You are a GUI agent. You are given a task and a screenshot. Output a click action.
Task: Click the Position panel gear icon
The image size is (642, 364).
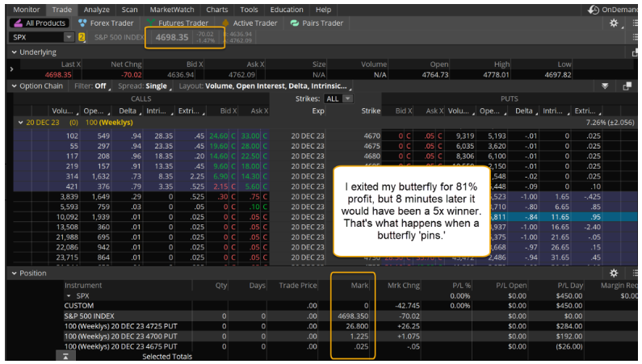coord(614,274)
